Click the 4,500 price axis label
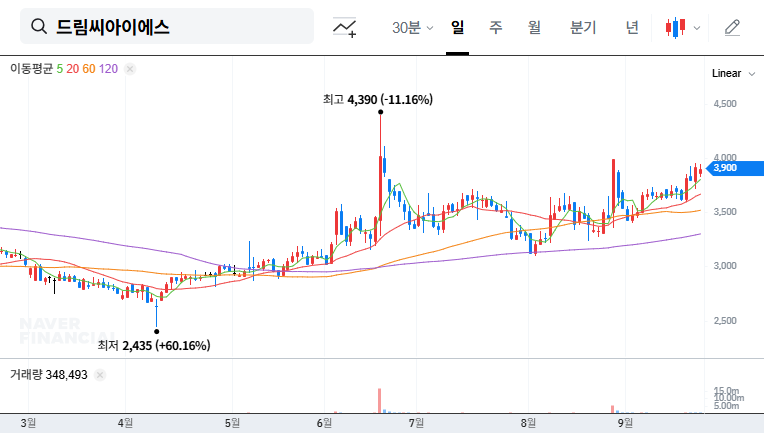 pyautogui.click(x=725, y=104)
